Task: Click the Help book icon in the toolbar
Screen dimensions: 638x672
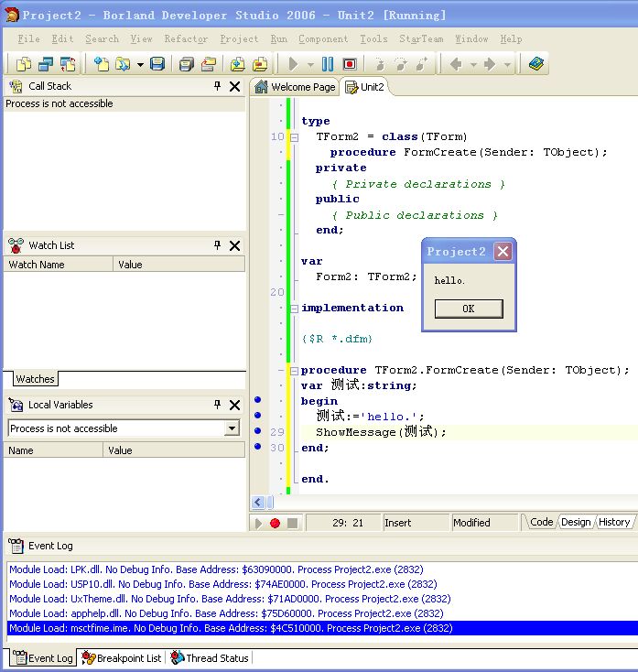Action: (536, 64)
